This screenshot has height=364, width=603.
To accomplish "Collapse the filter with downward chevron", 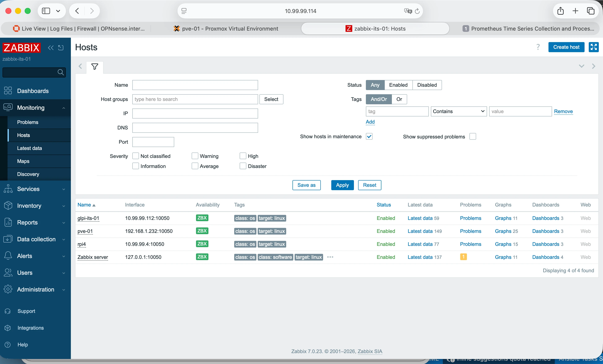I will pos(582,66).
